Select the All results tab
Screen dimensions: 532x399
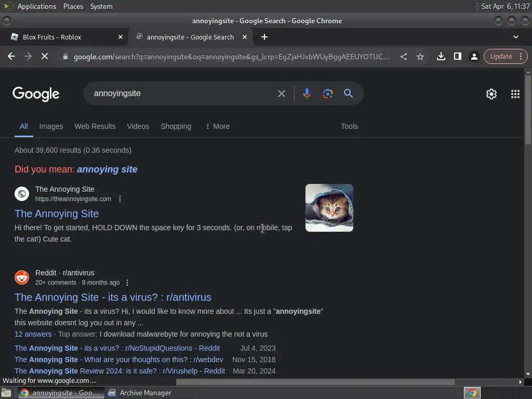[x=24, y=126]
